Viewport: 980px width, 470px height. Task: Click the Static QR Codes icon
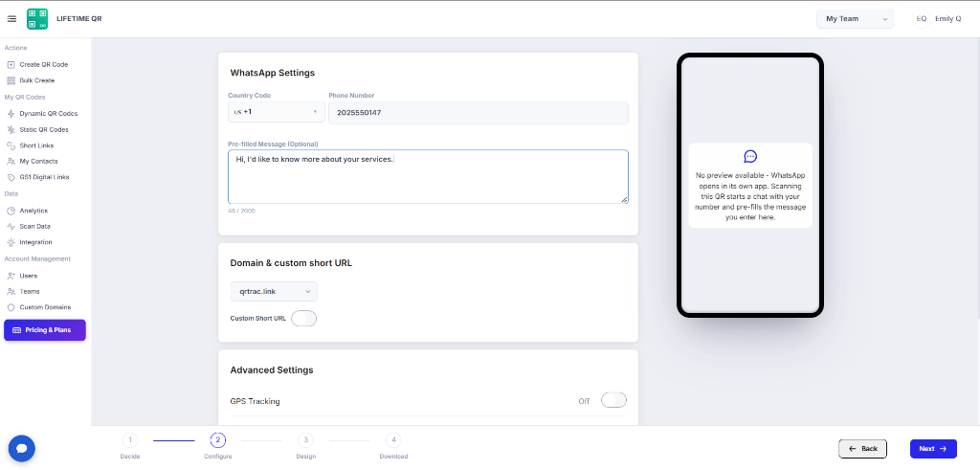pyautogui.click(x=11, y=130)
